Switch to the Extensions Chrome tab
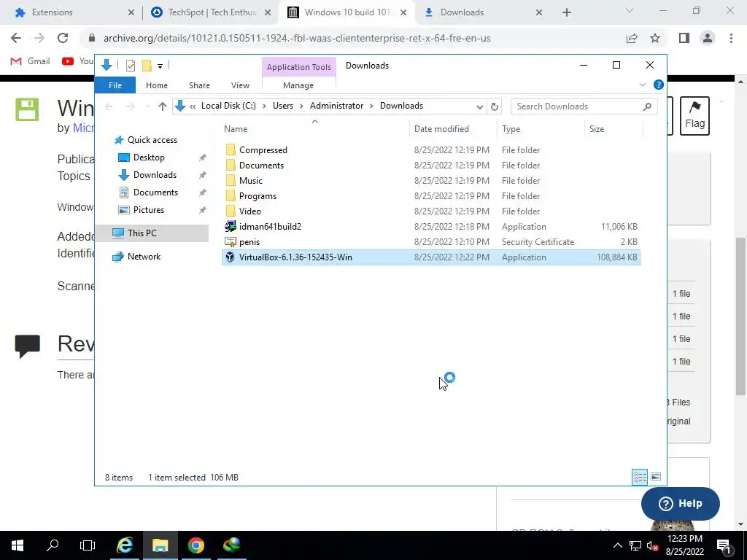 pyautogui.click(x=71, y=12)
